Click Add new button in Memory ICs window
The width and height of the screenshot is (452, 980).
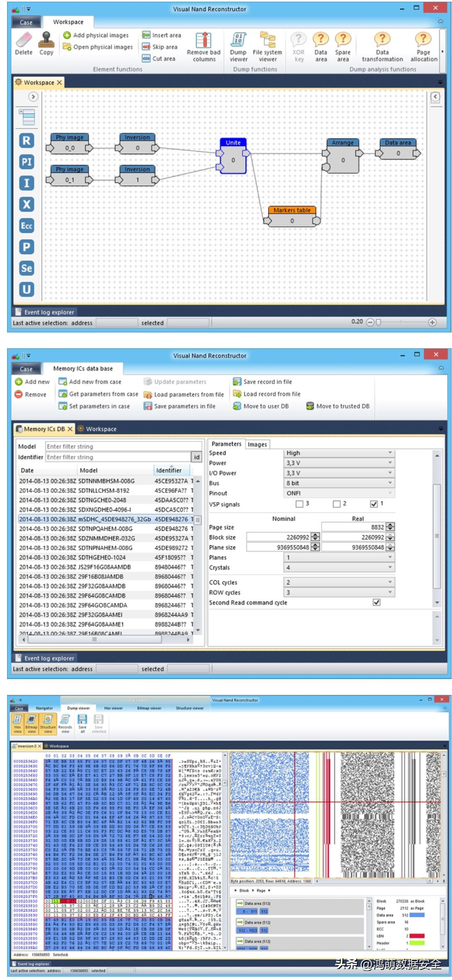coord(32,382)
